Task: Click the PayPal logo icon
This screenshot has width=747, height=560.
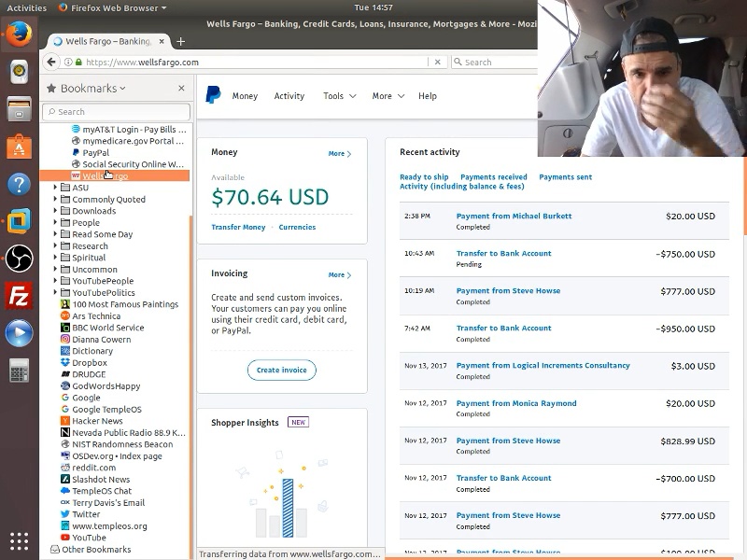Action: coord(213,95)
